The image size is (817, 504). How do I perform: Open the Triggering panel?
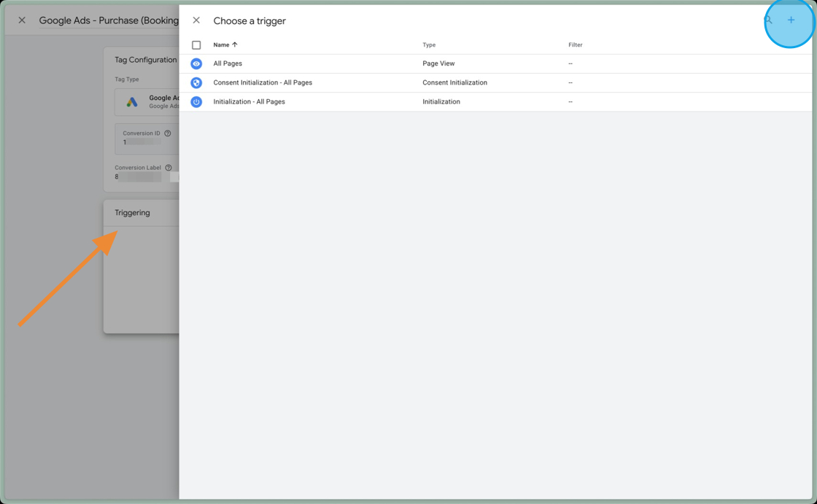pos(133,212)
